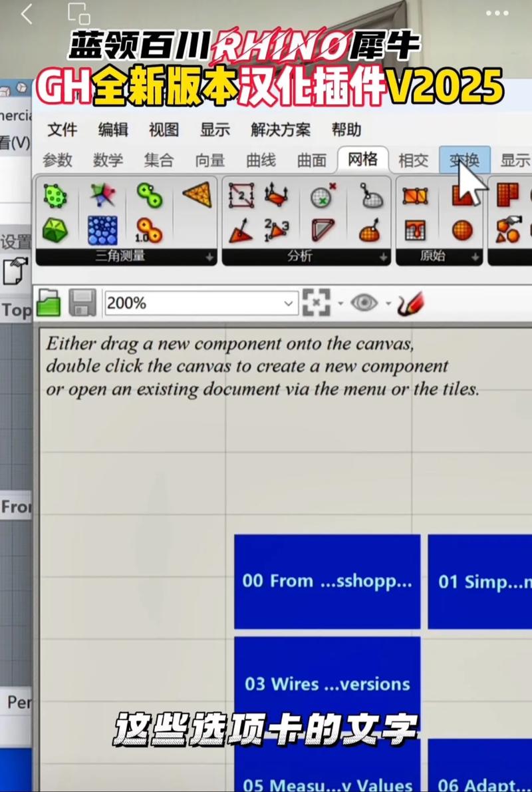The height and width of the screenshot is (792, 532).
Task: Click the grey triangle Mesh Edges icon
Action: tap(323, 230)
